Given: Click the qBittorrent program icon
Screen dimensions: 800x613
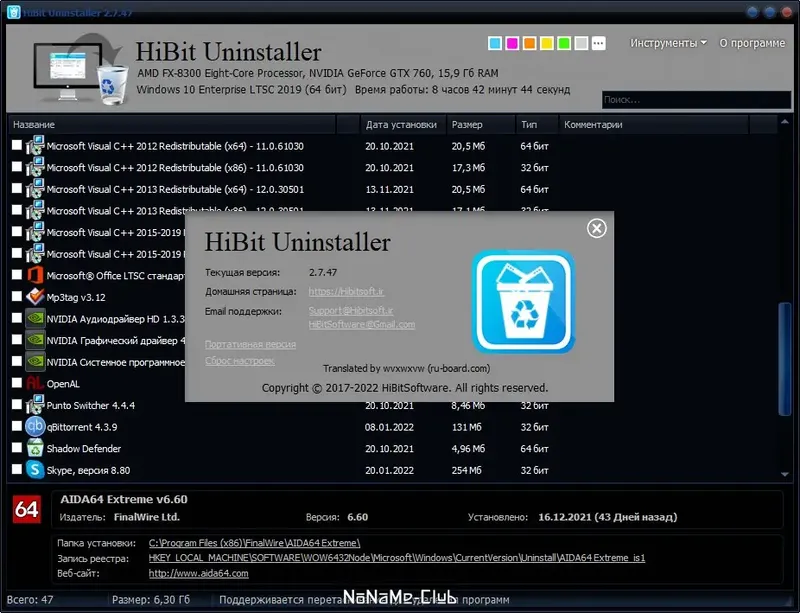Looking at the screenshot, I should tap(35, 426).
